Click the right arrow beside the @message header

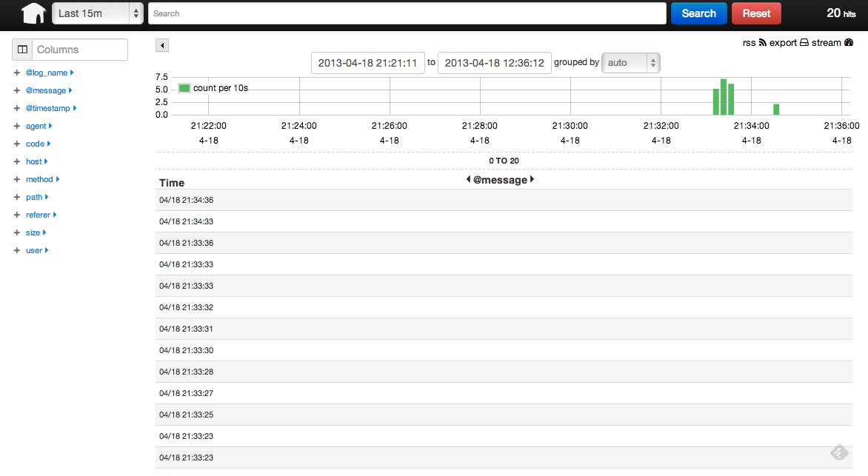coord(532,179)
